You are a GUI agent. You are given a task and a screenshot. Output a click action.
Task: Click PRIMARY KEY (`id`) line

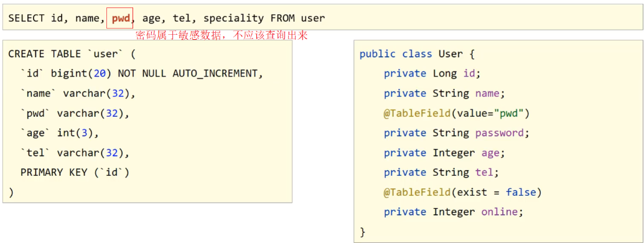pyautogui.click(x=75, y=172)
